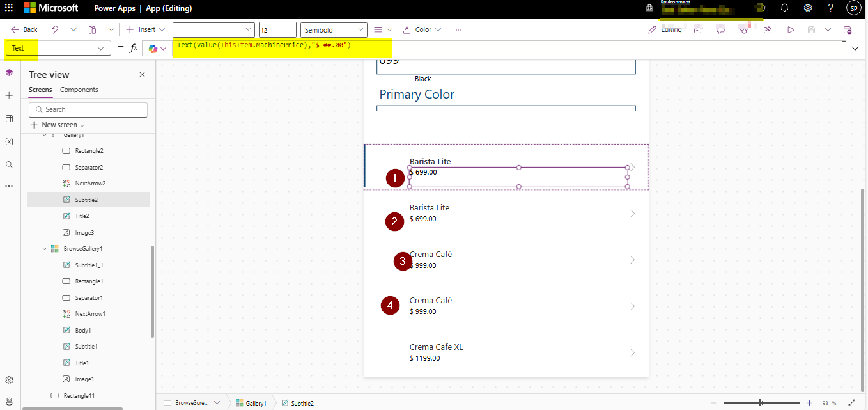Preview the app with the Play icon
The width and height of the screenshot is (868, 410).
point(791,29)
